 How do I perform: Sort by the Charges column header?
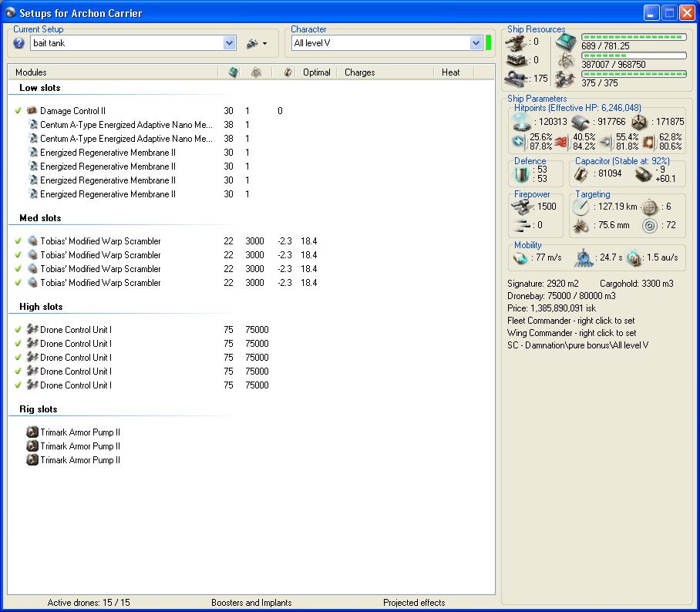[x=360, y=72]
